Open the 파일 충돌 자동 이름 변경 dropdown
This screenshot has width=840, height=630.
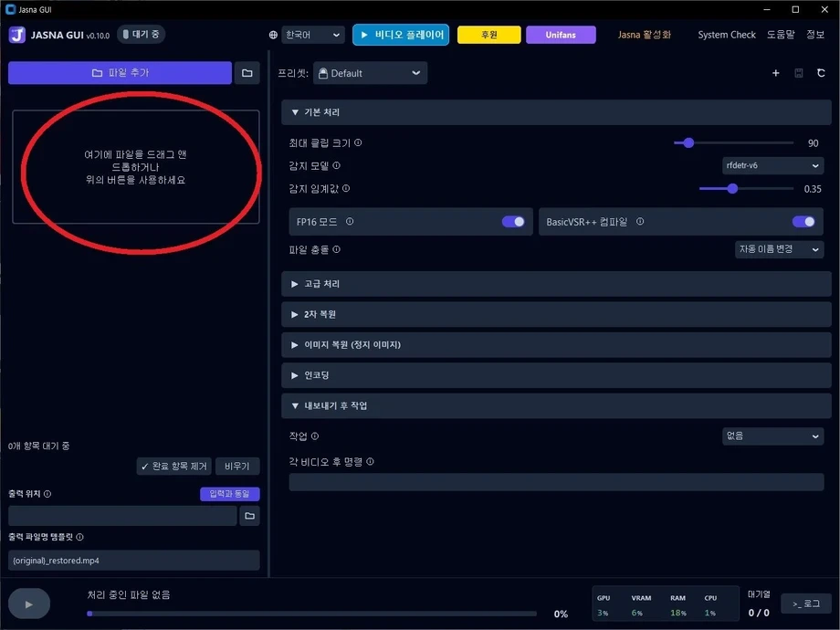pyautogui.click(x=779, y=249)
